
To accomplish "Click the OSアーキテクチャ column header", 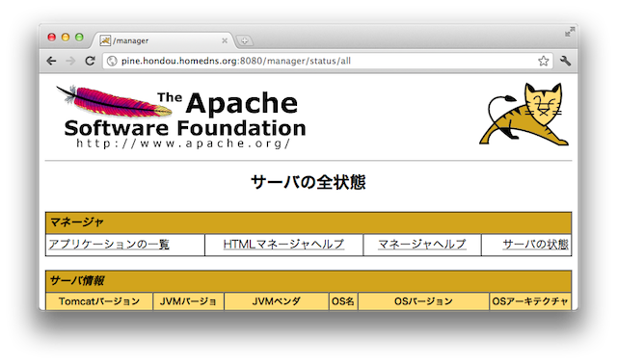I will pyautogui.click(x=530, y=301).
